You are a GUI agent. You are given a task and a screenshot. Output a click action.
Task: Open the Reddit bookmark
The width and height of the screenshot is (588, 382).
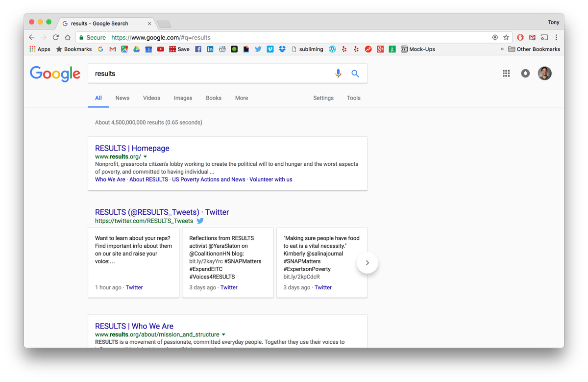pos(222,49)
